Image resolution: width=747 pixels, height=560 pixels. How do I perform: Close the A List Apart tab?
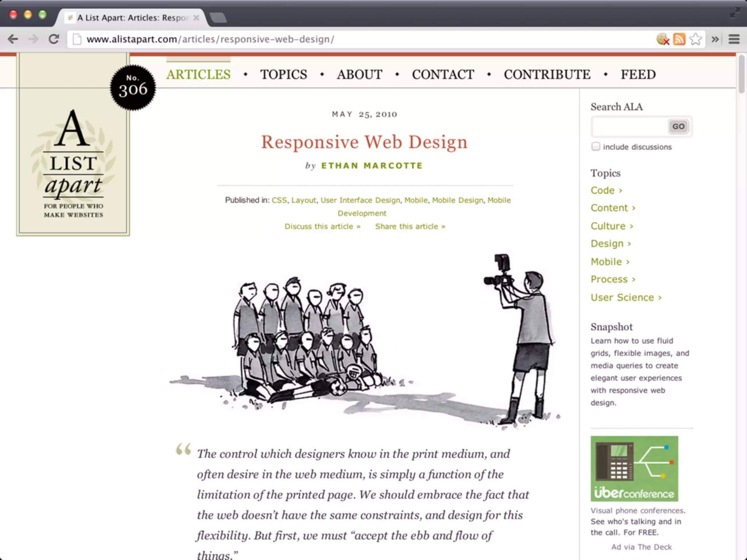click(x=196, y=17)
